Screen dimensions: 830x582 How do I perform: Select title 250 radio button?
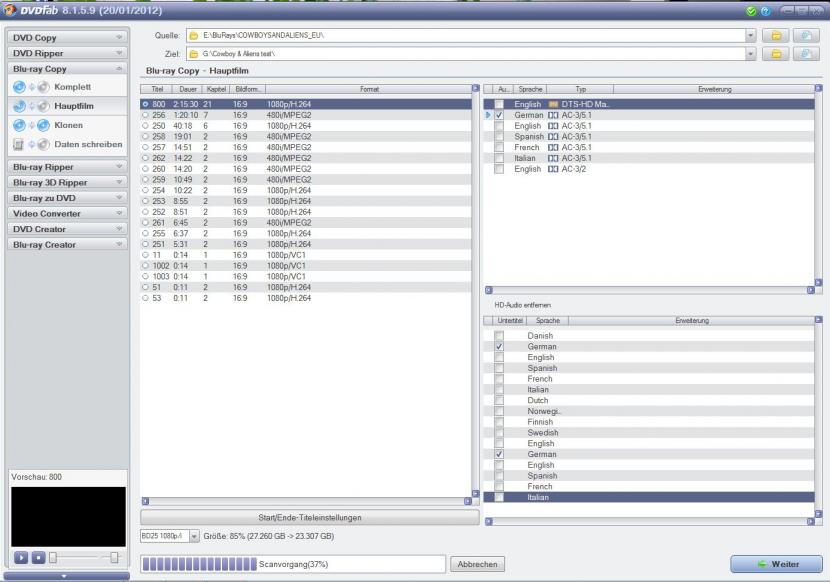[146, 126]
